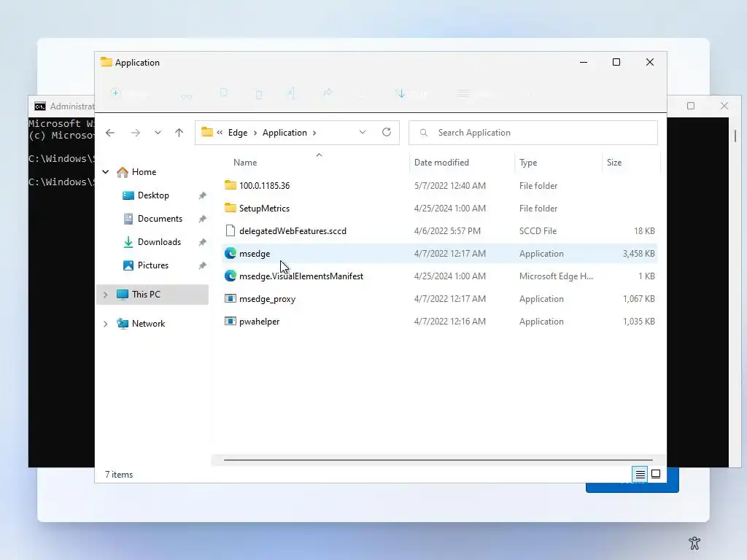The height and width of the screenshot is (560, 747).
Task: Click the pin icon beside Downloads
Action: click(x=203, y=242)
